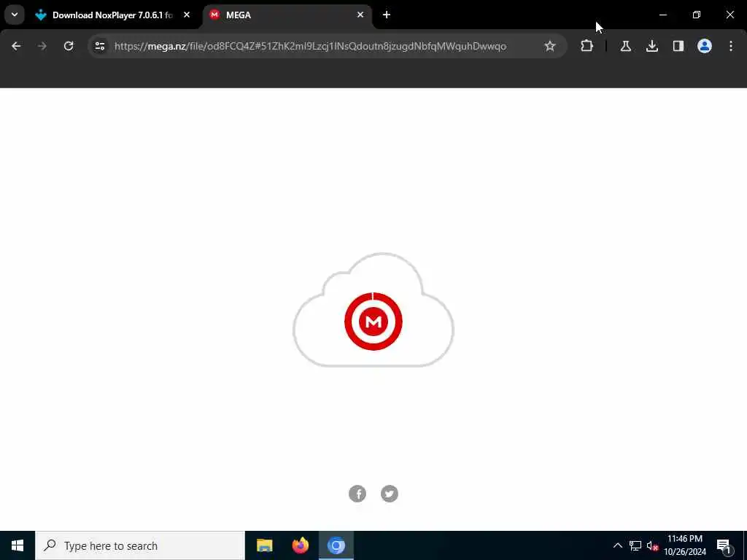Open Chrome Labs flask icon
Viewport: 747px width, 560px height.
[625, 46]
